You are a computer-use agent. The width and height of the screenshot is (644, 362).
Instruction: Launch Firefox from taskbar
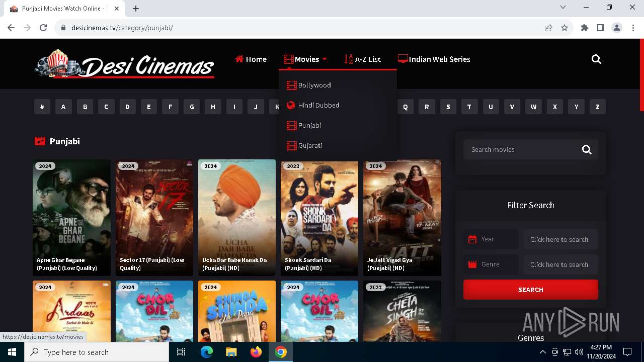click(x=256, y=352)
